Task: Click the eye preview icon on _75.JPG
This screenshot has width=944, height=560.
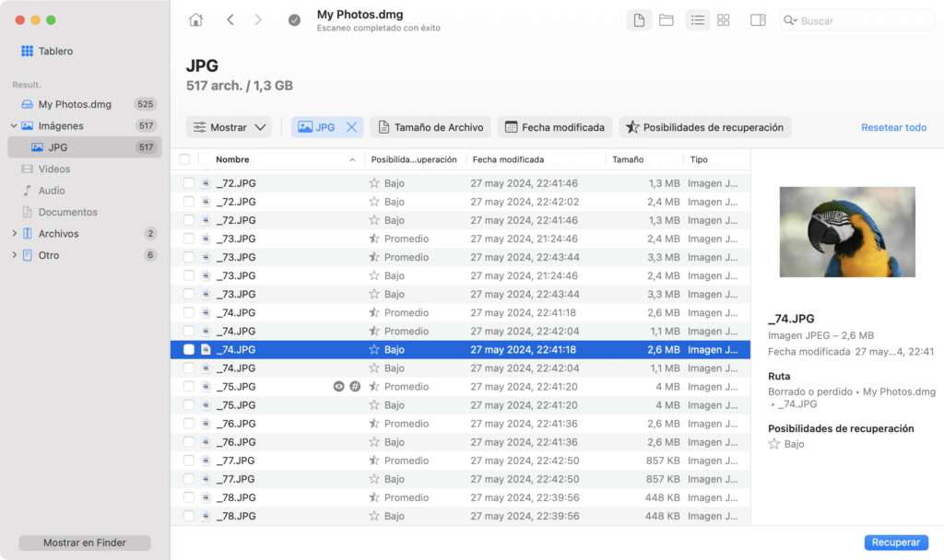Action: [x=338, y=387]
